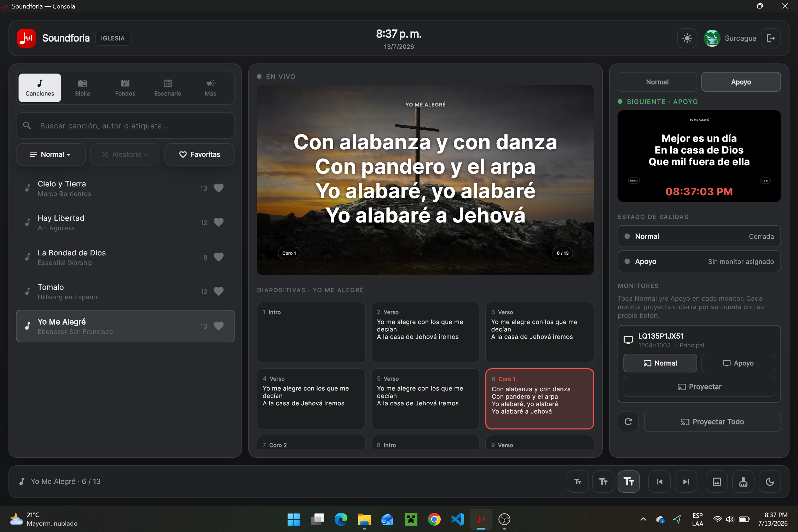Toggle the background image icon
The height and width of the screenshot is (532, 798).
[717, 481]
